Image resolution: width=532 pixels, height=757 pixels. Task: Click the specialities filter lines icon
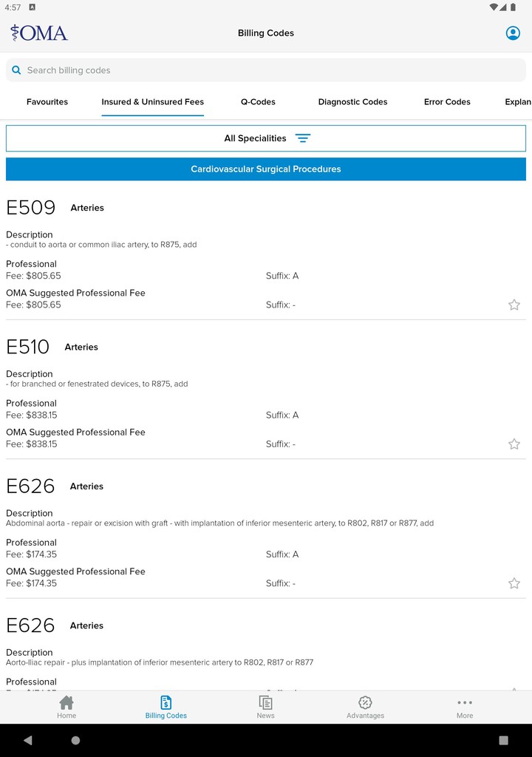pos(303,138)
